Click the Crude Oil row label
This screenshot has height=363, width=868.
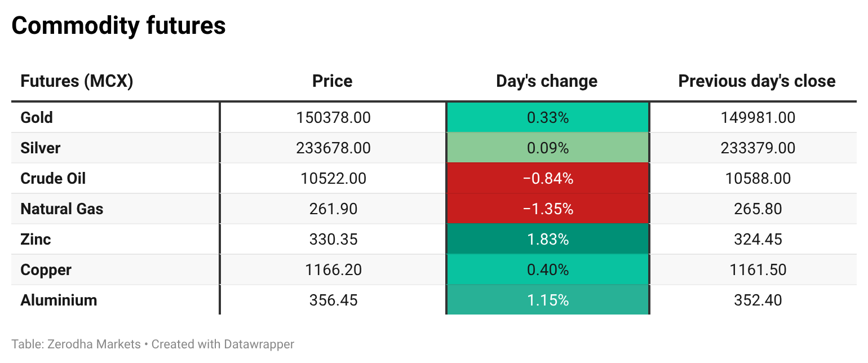(53, 179)
